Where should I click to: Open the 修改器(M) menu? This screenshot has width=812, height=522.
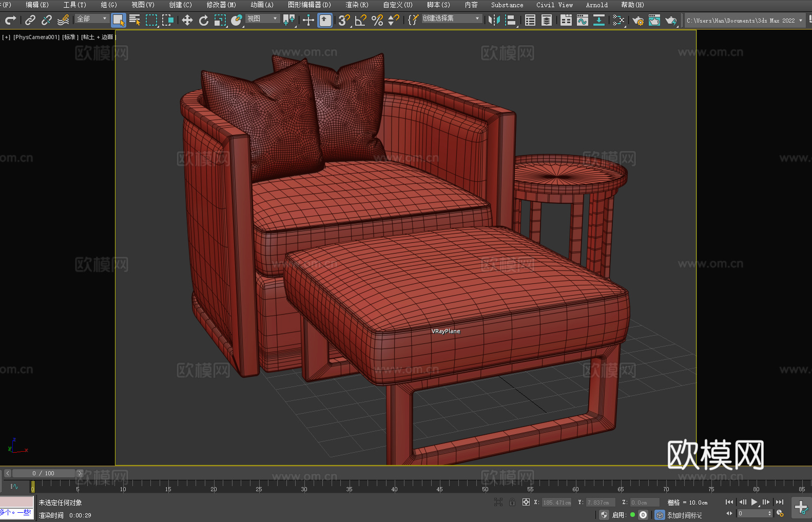[x=221, y=5]
